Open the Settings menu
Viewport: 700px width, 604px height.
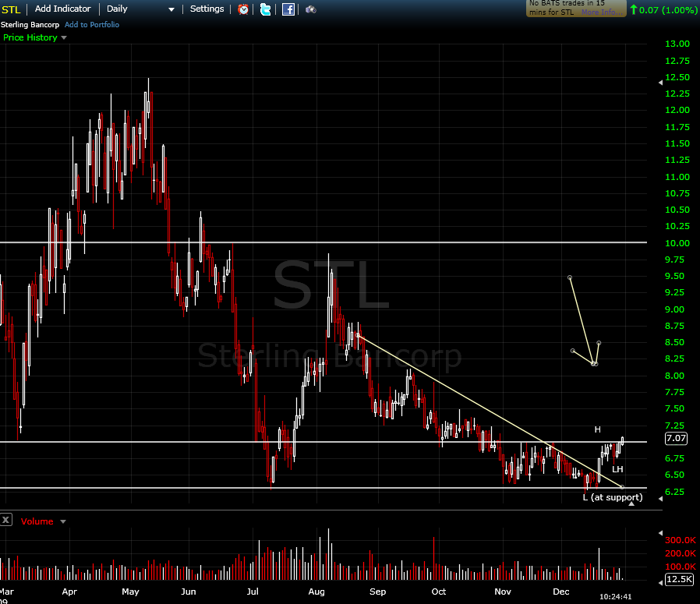point(207,9)
